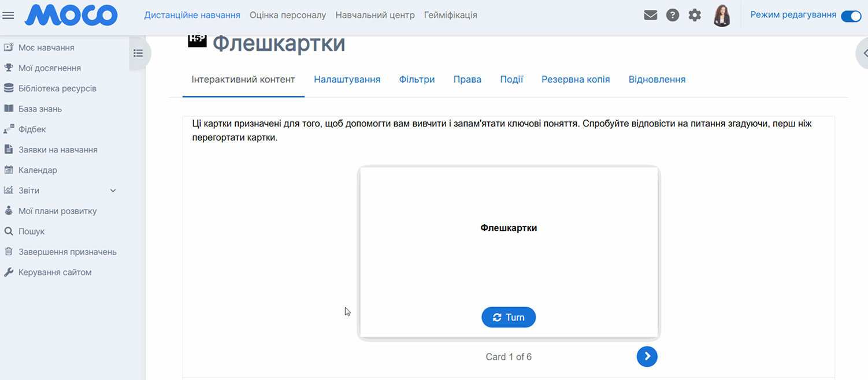Go to next flashcard arrow
The image size is (868, 380).
647,356
